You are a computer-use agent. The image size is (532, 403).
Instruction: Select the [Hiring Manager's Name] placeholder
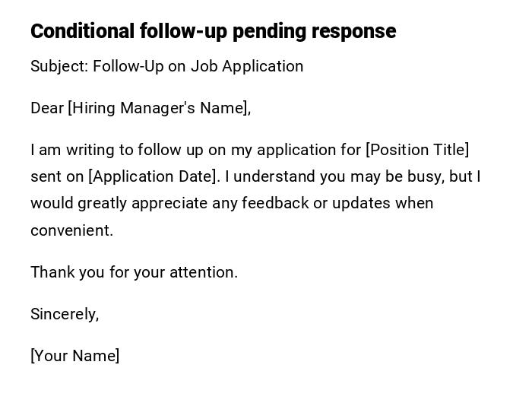(160, 108)
